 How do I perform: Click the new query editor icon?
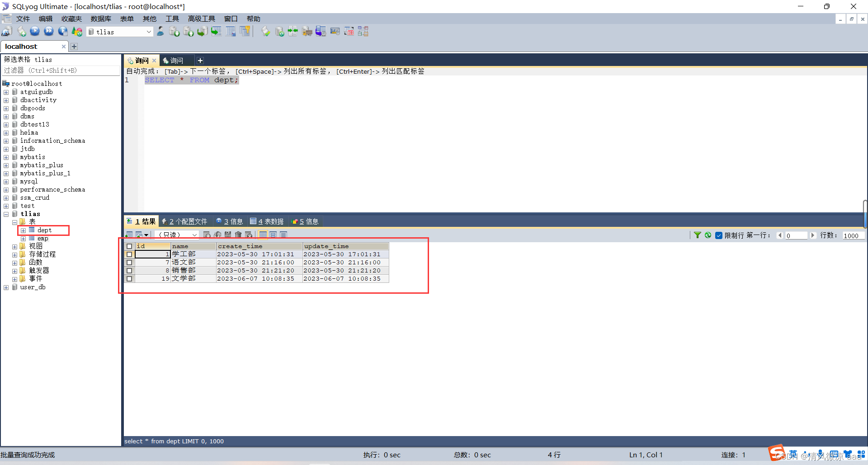pos(21,31)
